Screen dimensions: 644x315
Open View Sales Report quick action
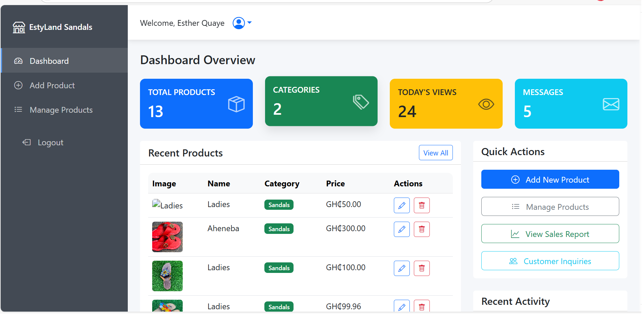click(550, 234)
